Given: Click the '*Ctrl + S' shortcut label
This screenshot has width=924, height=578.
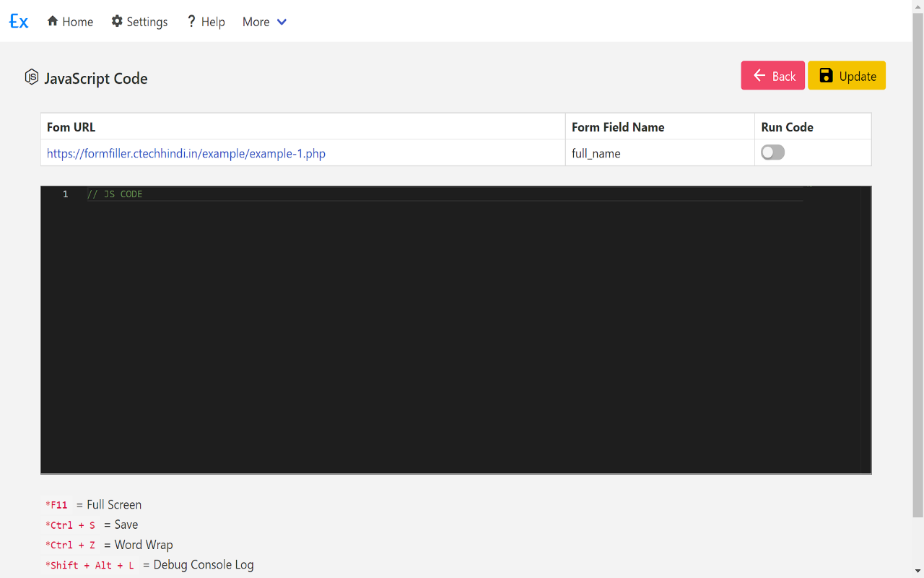Looking at the screenshot, I should pyautogui.click(x=70, y=525).
